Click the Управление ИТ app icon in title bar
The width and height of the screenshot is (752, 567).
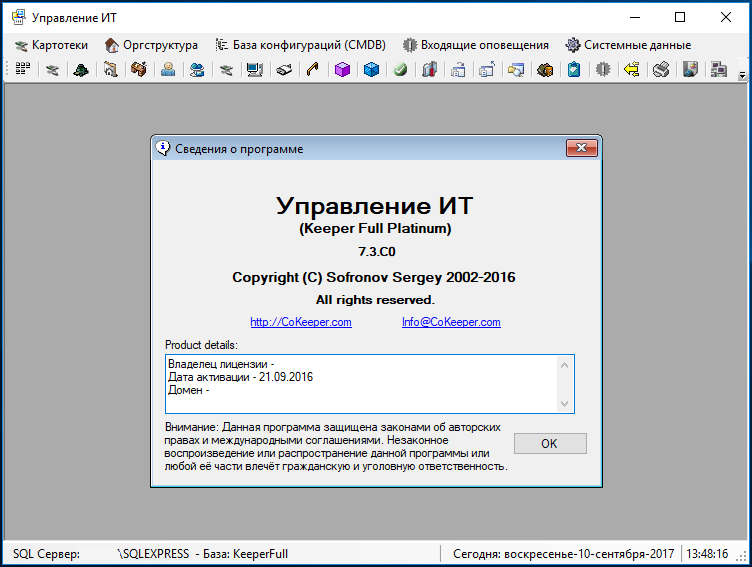[18, 17]
